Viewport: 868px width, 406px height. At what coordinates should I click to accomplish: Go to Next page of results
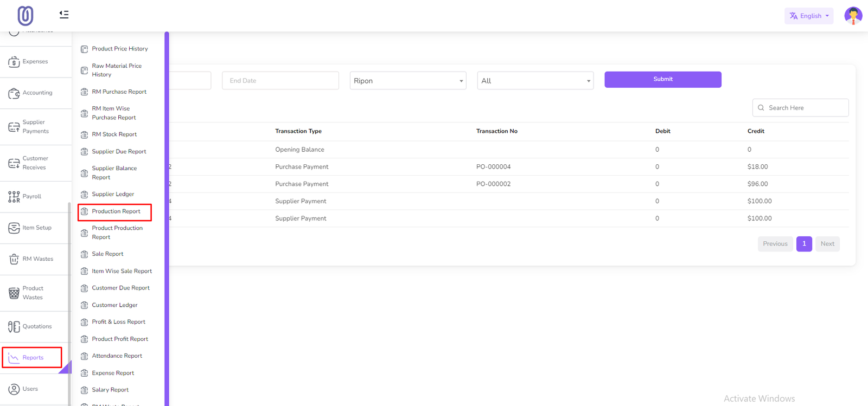[827, 244]
